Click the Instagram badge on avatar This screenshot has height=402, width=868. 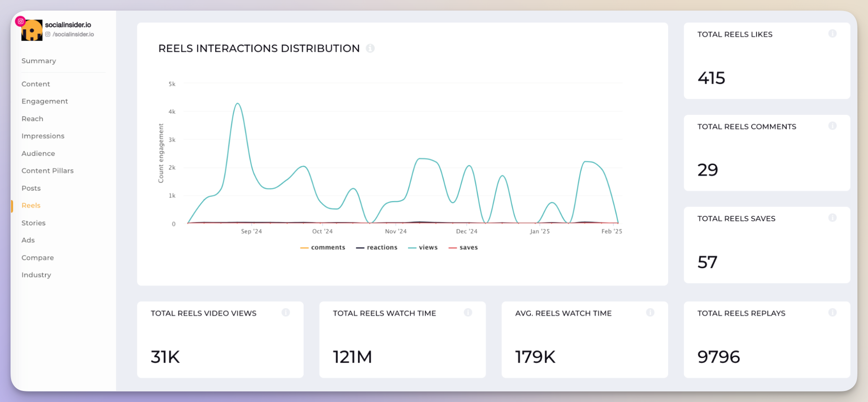(20, 21)
